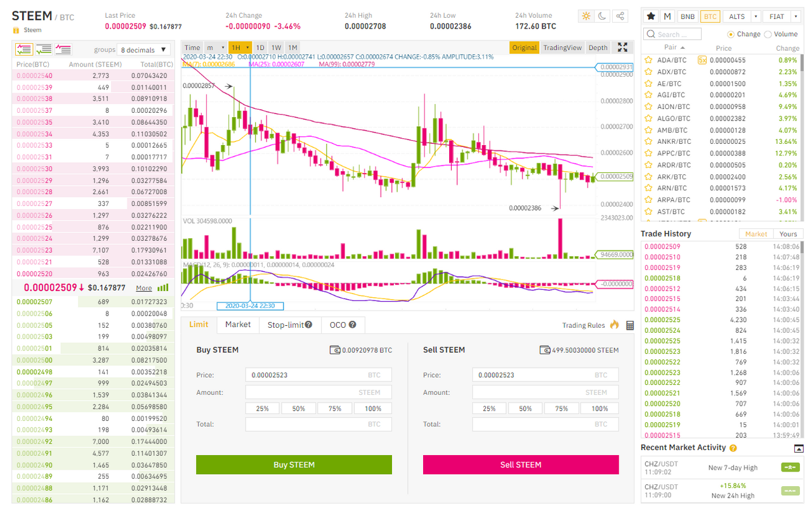Viewport: 812px width, 509px height.
Task: Open the Trading Rules link
Action: point(584,325)
